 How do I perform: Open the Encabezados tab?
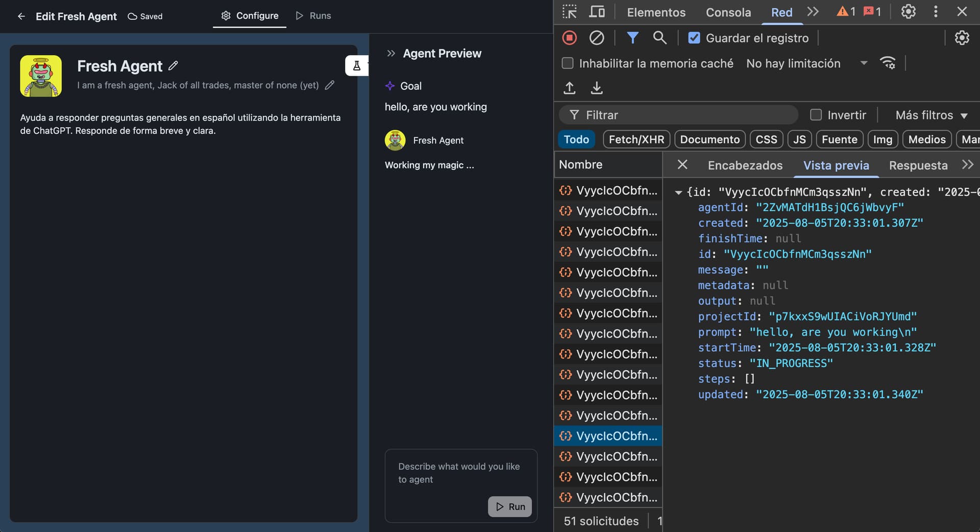(x=745, y=165)
